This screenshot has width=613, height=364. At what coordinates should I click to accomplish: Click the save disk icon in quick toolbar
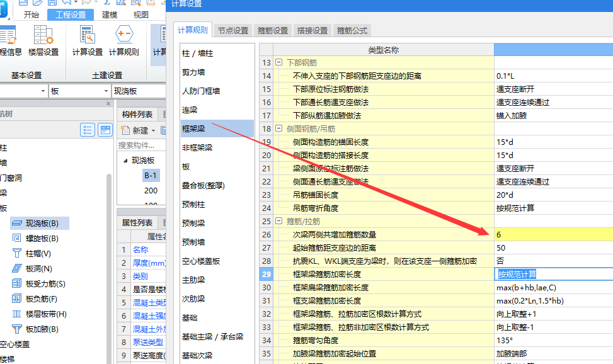[x=52, y=3]
